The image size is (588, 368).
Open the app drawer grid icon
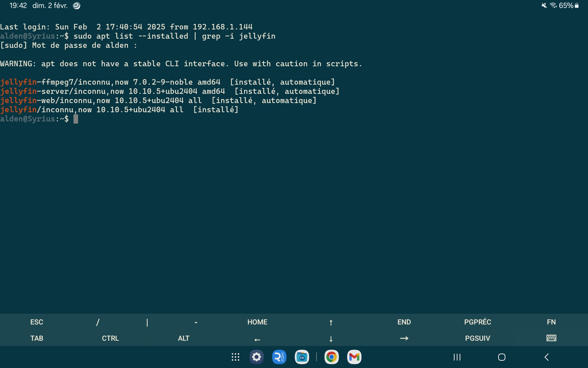(235, 357)
